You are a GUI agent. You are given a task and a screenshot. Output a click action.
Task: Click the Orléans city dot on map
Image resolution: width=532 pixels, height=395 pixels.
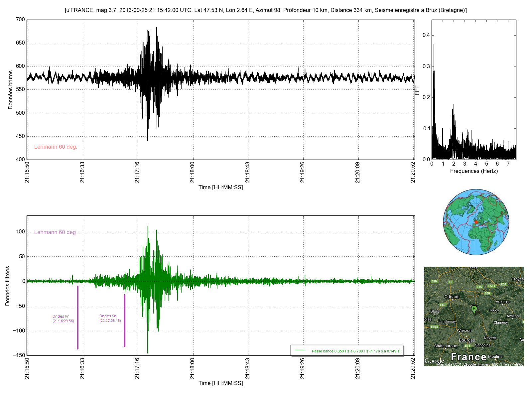[x=452, y=300]
